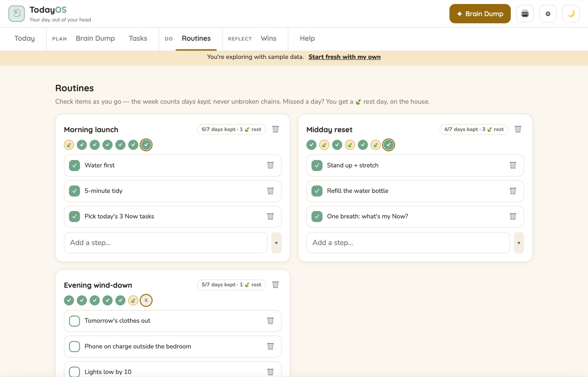Click the TodayOS logo icon
This screenshot has width=588, height=377.
pos(16,14)
